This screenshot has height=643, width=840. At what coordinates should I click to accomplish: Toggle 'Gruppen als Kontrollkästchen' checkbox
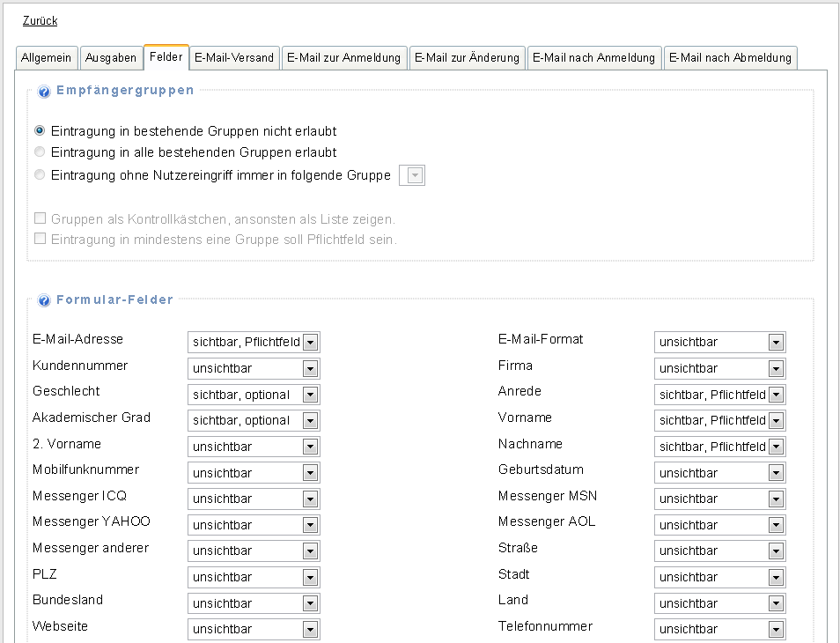40,218
